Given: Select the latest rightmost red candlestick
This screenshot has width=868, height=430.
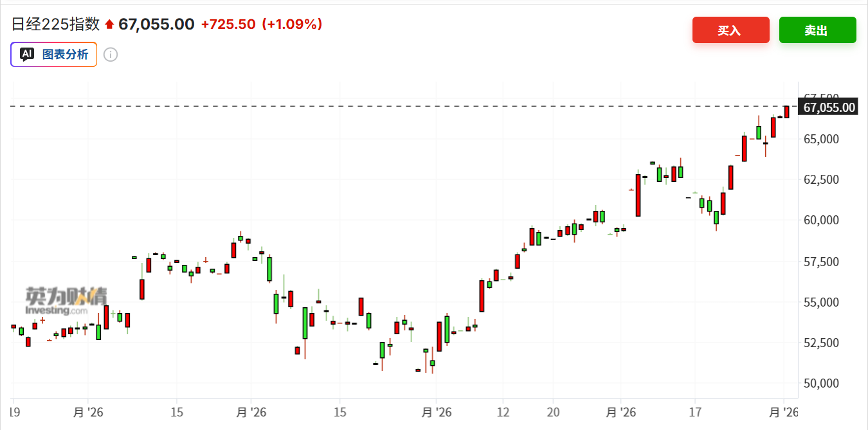Looking at the screenshot, I should (x=786, y=111).
